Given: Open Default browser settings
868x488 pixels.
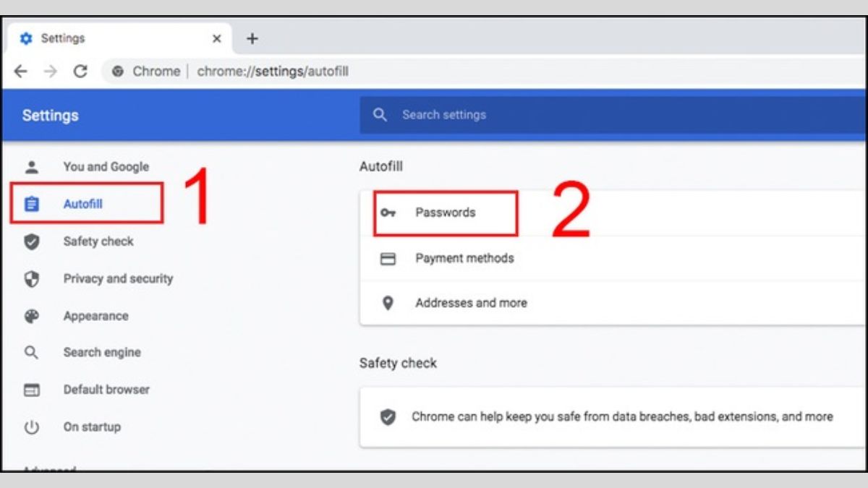Looking at the screenshot, I should tap(106, 390).
